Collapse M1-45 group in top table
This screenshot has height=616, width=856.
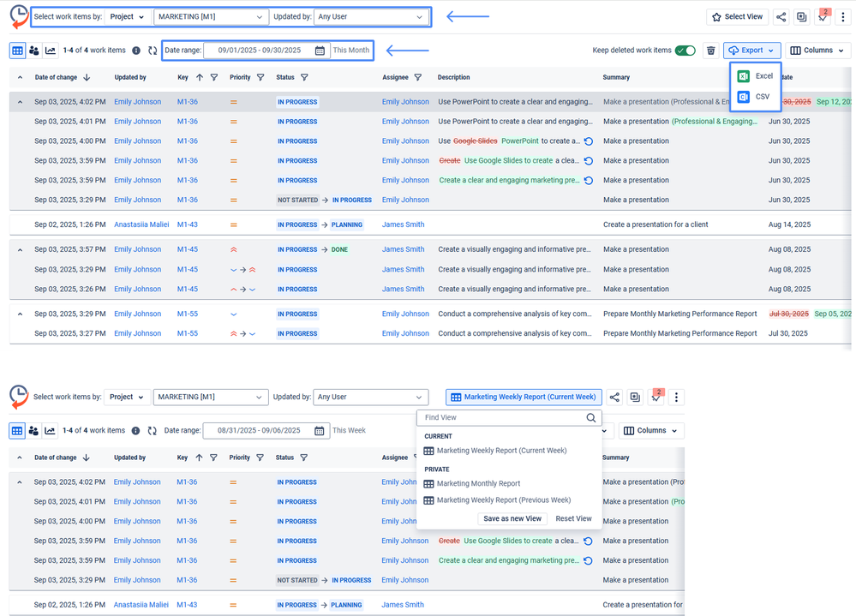click(21, 249)
